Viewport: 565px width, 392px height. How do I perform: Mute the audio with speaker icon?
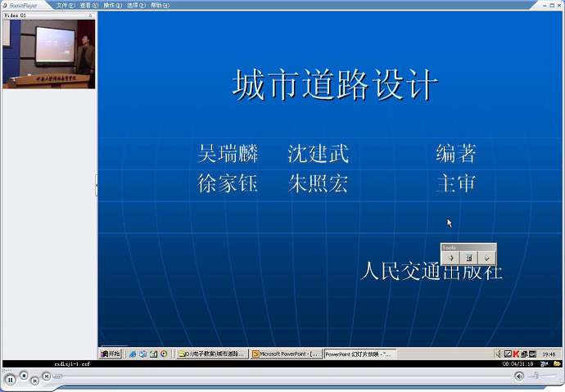click(x=519, y=376)
